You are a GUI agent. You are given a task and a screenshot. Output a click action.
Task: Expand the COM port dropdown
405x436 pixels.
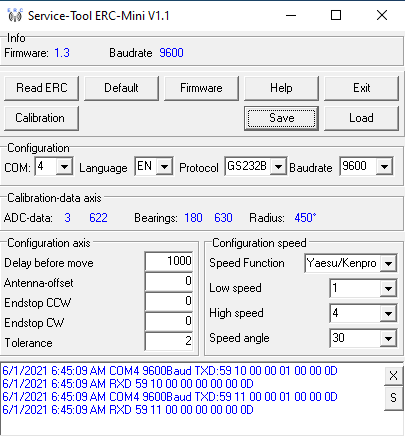coord(64,166)
